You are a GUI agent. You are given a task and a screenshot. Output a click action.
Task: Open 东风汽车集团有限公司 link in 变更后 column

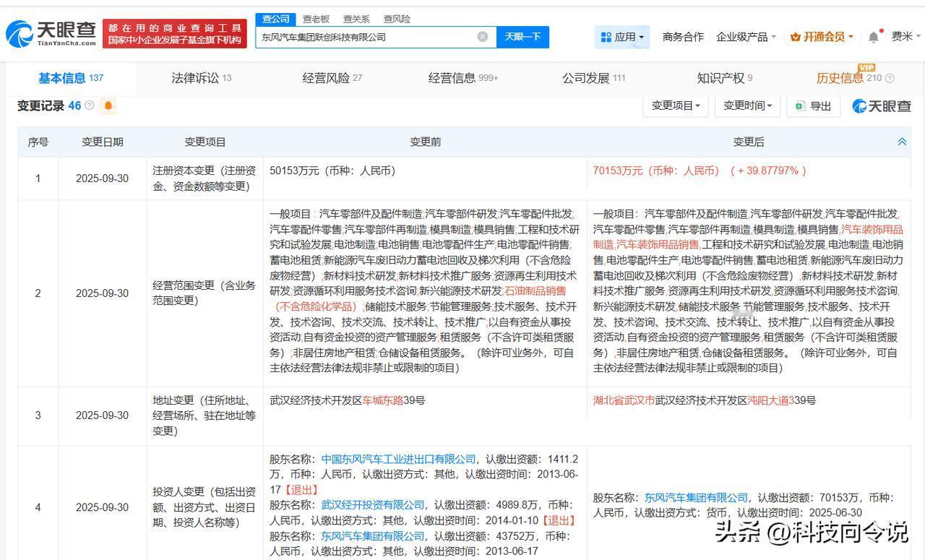(696, 497)
